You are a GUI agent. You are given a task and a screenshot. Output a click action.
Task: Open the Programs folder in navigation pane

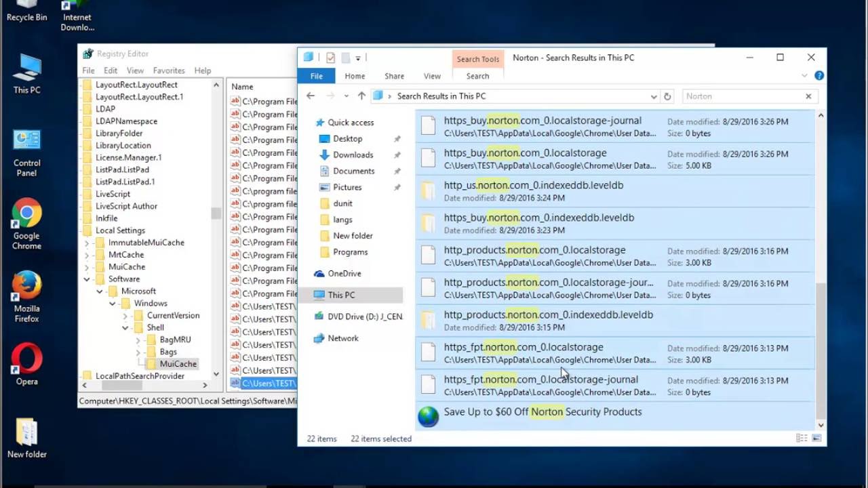pyautogui.click(x=350, y=252)
